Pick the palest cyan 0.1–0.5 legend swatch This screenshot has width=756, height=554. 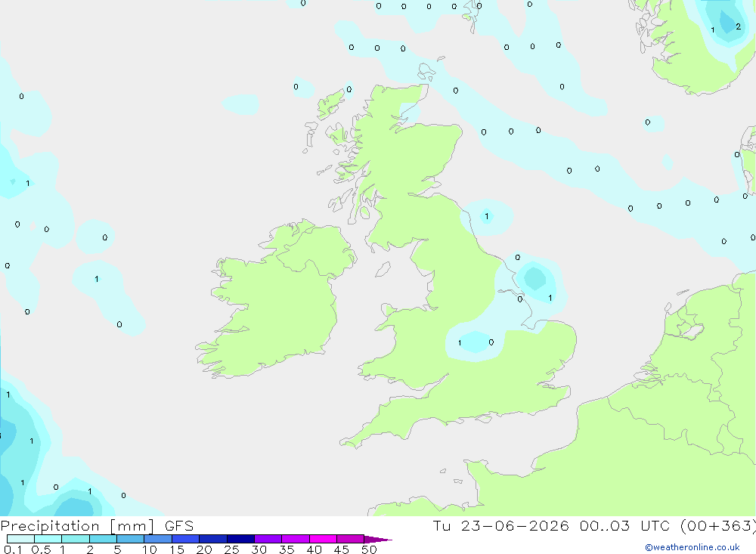coord(20,539)
